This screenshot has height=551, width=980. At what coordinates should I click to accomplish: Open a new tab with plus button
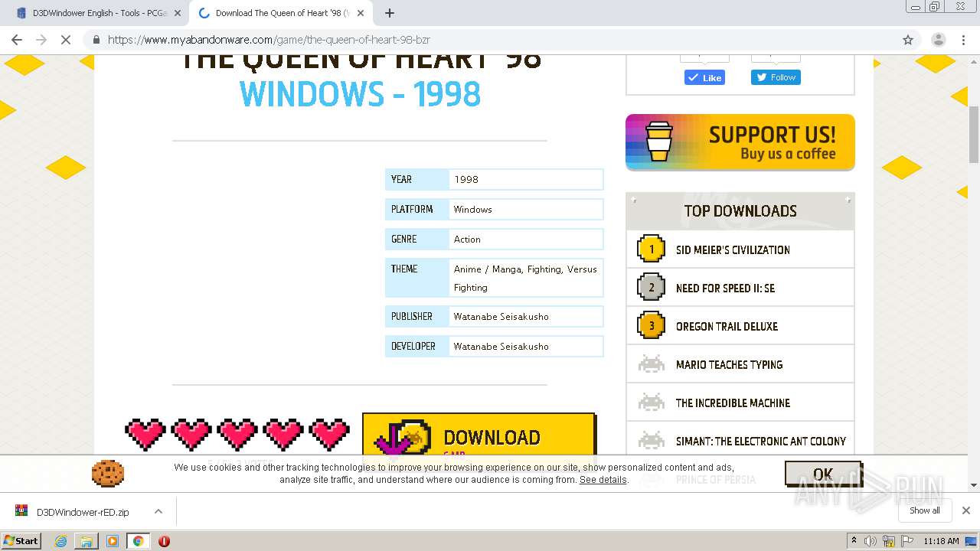click(x=390, y=13)
